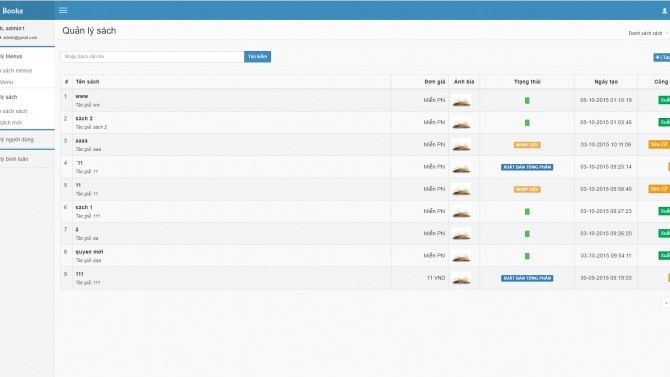Viewport: 670px width, 377px height.
Task: Click the Ảnh bìa column header
Action: (x=464, y=82)
